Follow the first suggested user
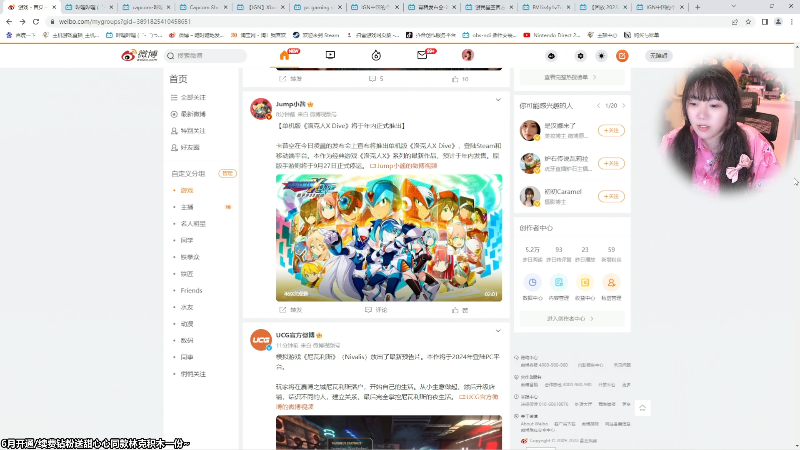 [611, 131]
